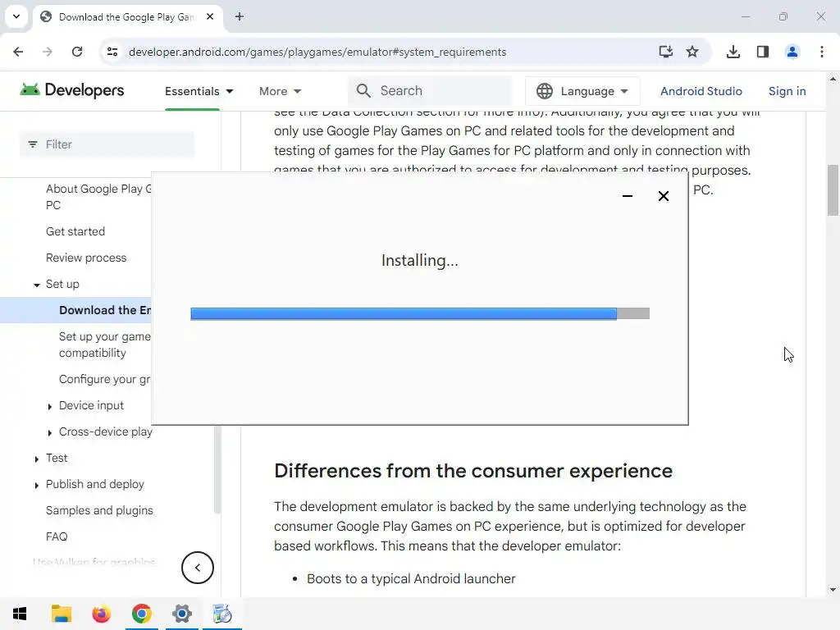Viewport: 840px width, 630px height.
Task: Open File Explorer from the taskbar
Action: click(x=61, y=614)
